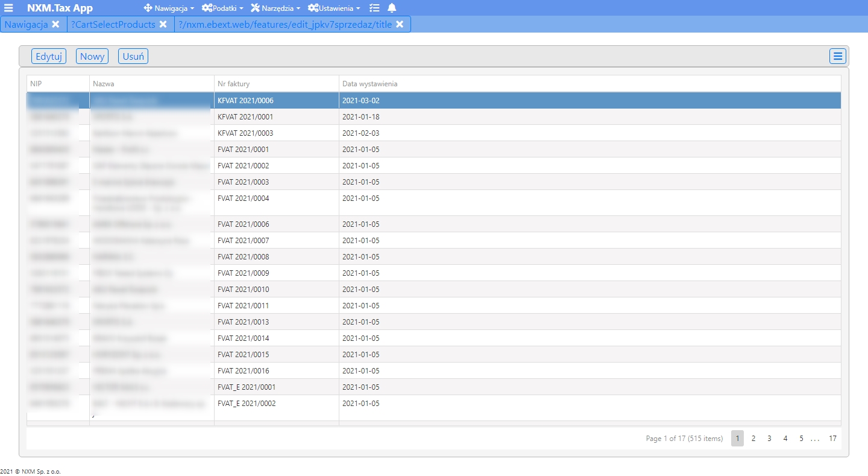Open the grid options menu icon

[x=838, y=56]
